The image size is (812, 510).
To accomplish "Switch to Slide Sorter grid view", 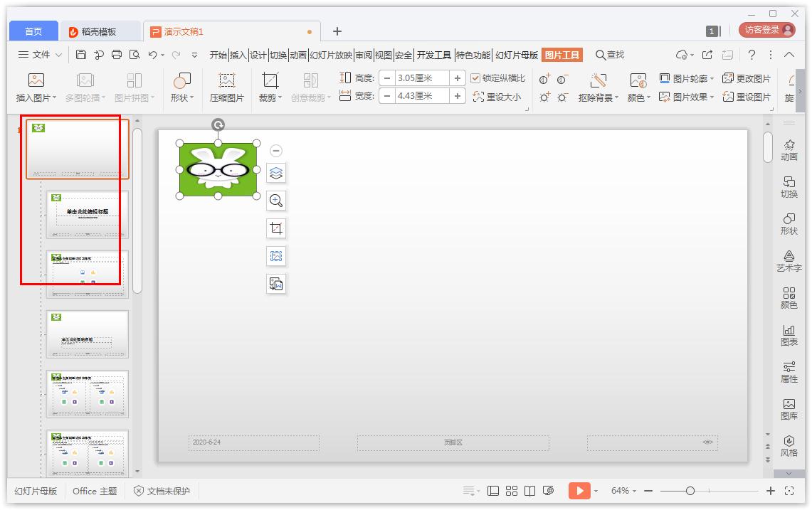I will tap(512, 491).
